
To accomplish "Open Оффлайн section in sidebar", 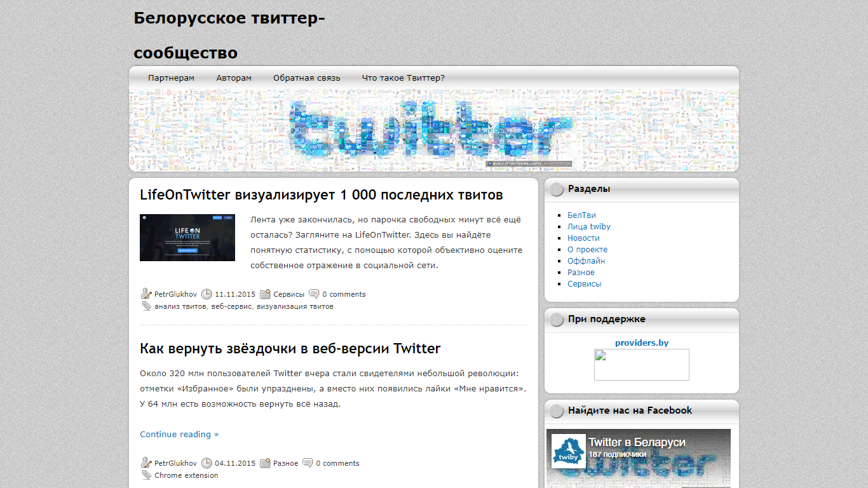I will (586, 261).
